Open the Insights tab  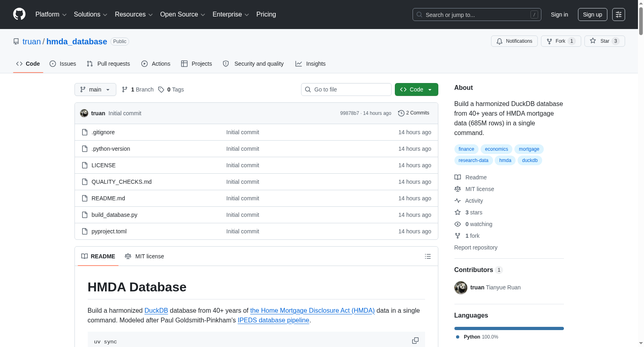pyautogui.click(x=310, y=64)
